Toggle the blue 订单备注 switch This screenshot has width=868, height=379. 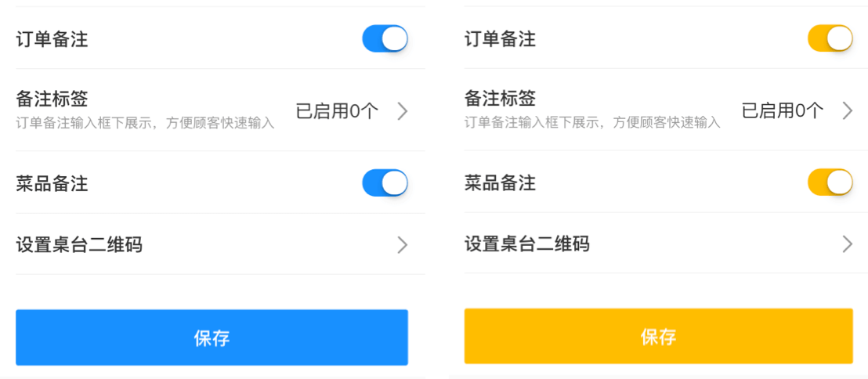(x=385, y=39)
